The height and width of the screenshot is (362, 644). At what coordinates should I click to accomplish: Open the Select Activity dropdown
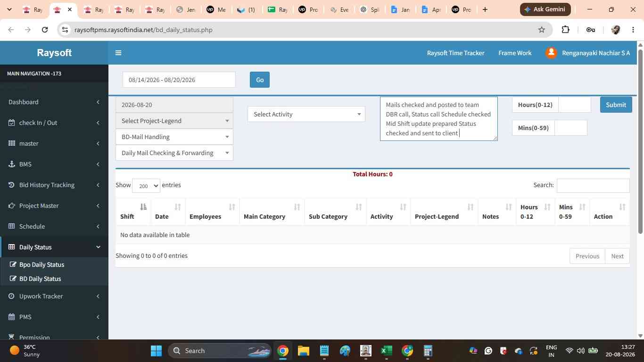tap(306, 114)
